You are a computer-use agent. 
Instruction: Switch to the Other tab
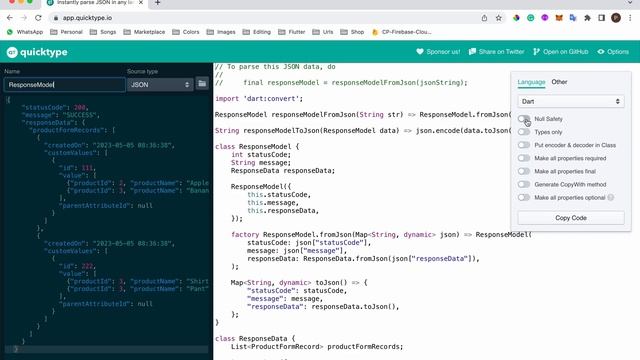[x=559, y=82]
